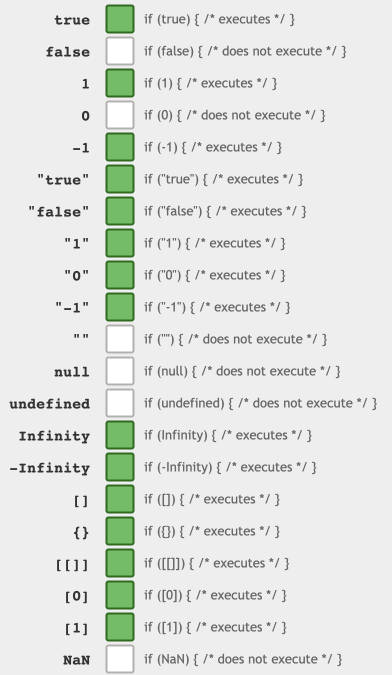
Task: Click the empty square next to null
Action: tap(120, 371)
